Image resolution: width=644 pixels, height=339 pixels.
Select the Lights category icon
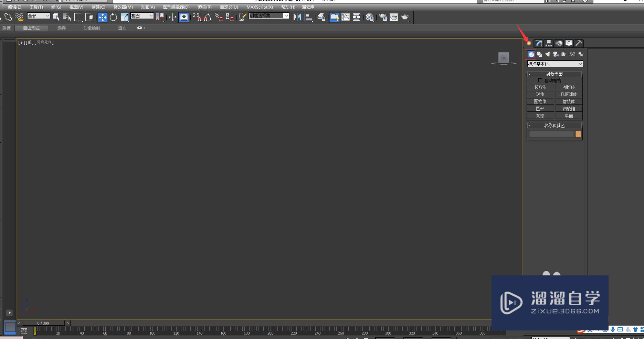click(x=548, y=54)
